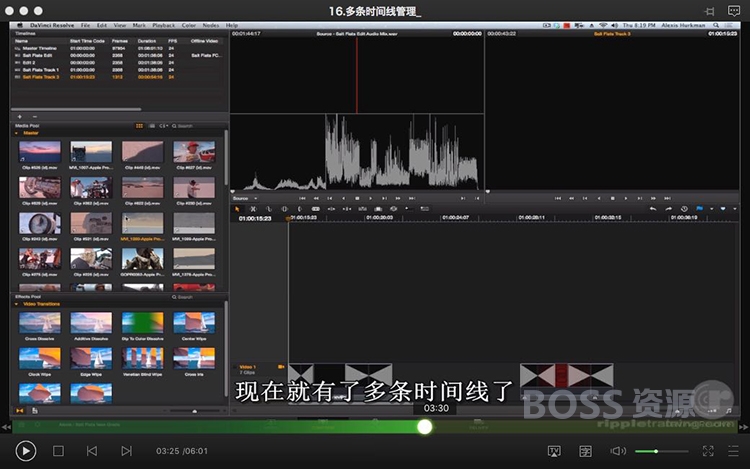The height and width of the screenshot is (469, 750).
Task: Jump to the previous video in the player
Action: click(x=92, y=451)
